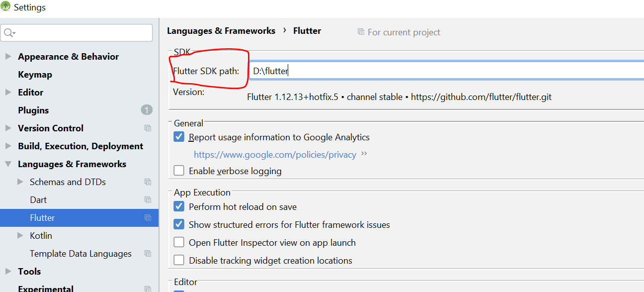Expand the Kotlin settings node
644x292 pixels.
[20, 235]
